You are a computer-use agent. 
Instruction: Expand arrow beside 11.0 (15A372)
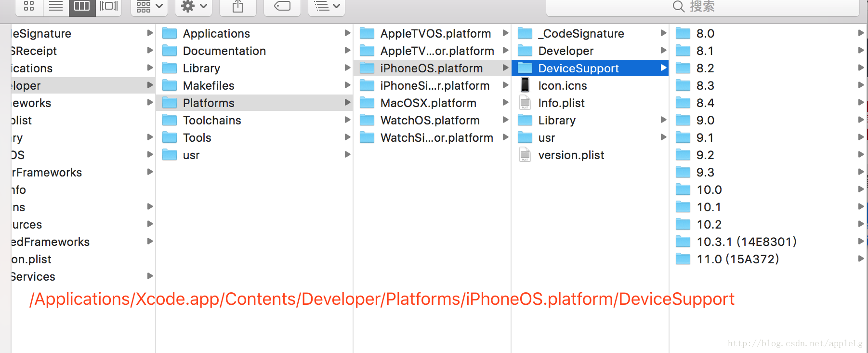coord(861,258)
